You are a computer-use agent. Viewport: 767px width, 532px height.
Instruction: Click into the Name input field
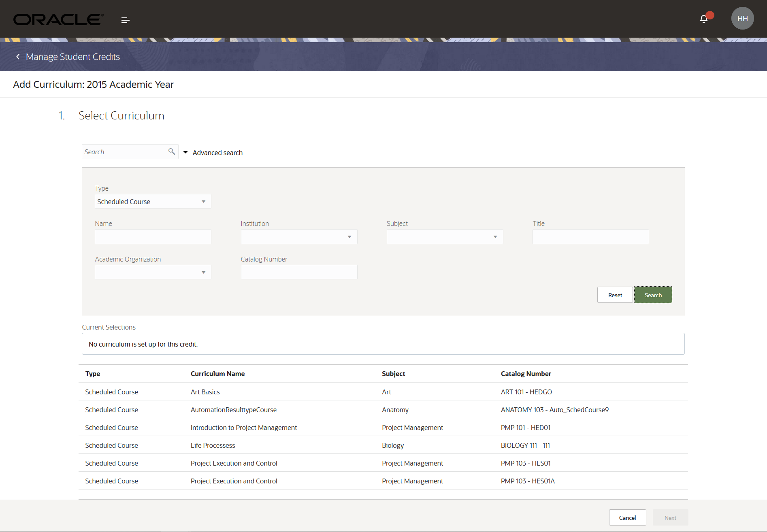(x=153, y=237)
